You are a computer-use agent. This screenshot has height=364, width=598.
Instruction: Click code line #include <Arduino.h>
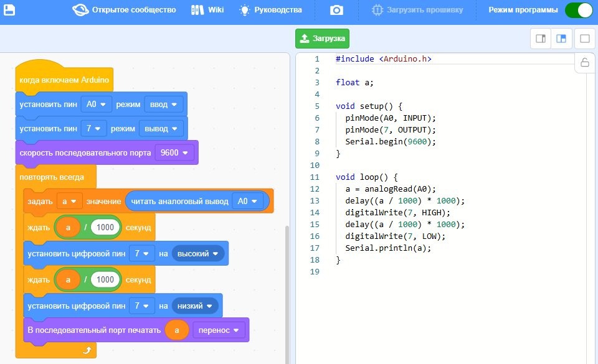[383, 58]
